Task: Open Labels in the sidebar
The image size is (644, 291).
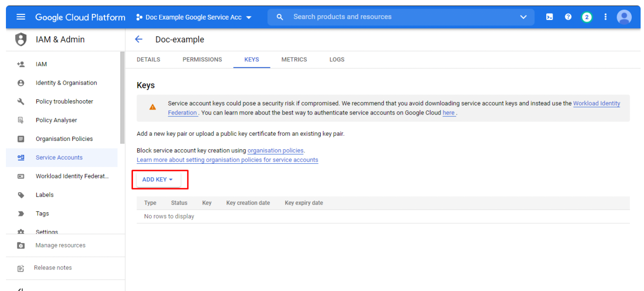Action: tap(62, 195)
